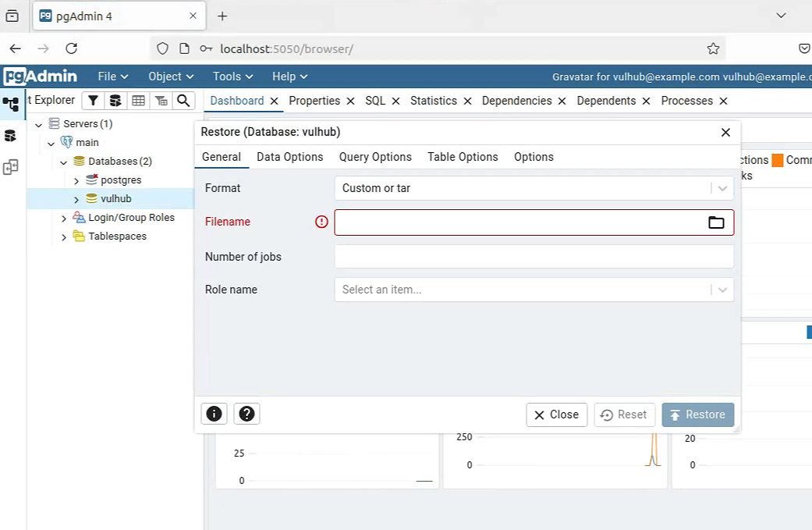Viewport: 812px width, 530px height.
Task: Select Login/Group Roles tree item
Action: pos(132,218)
